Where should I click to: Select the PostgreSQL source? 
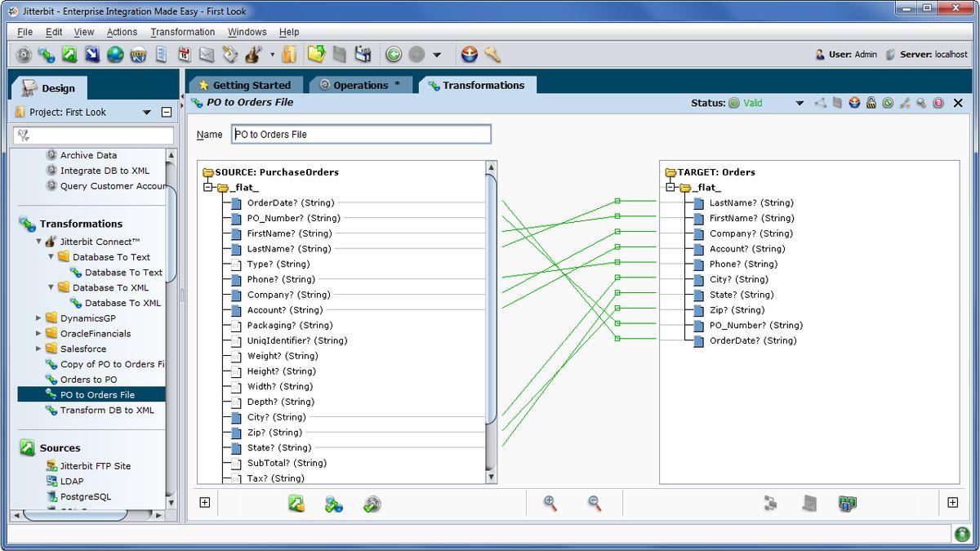(x=86, y=497)
